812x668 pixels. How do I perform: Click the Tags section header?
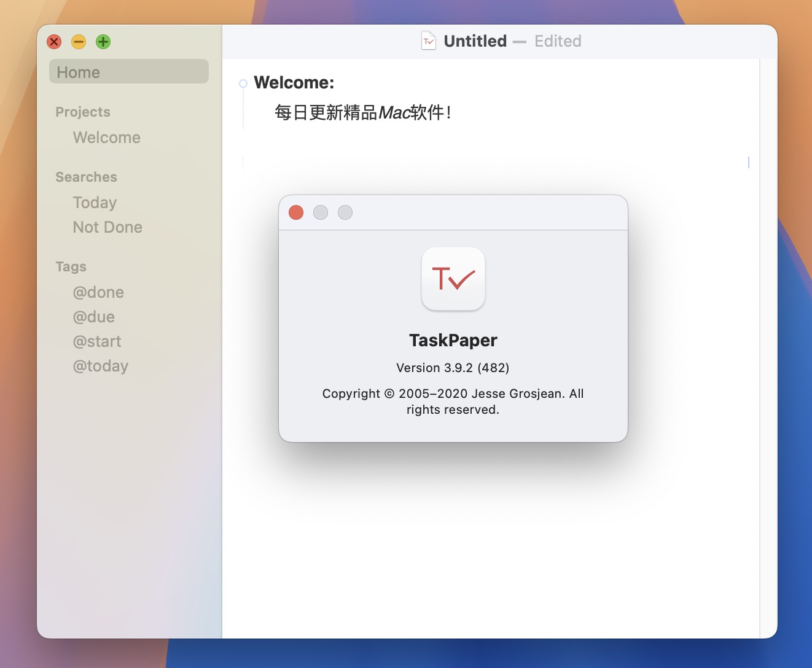click(x=71, y=266)
